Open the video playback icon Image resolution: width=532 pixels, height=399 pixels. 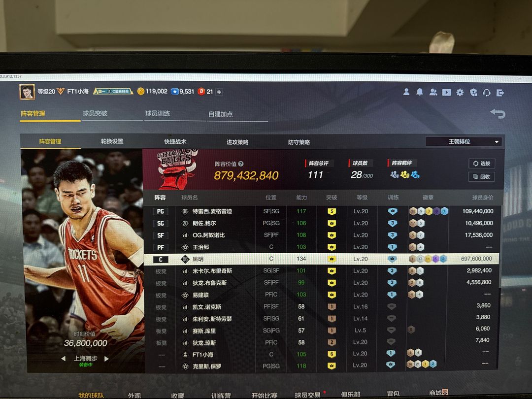[446, 92]
